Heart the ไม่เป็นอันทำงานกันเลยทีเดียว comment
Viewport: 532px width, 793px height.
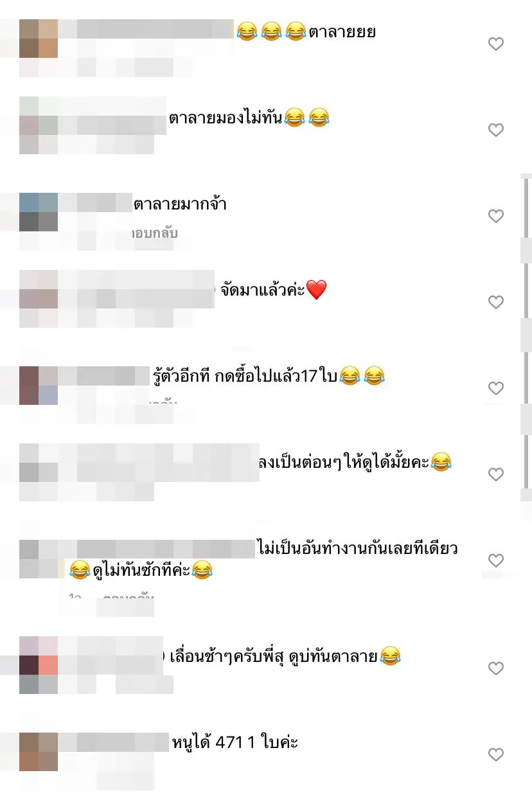tap(496, 560)
